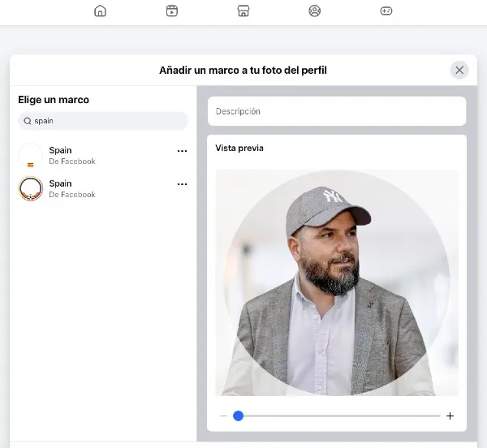Open the Gaming controller icon

[x=386, y=11]
